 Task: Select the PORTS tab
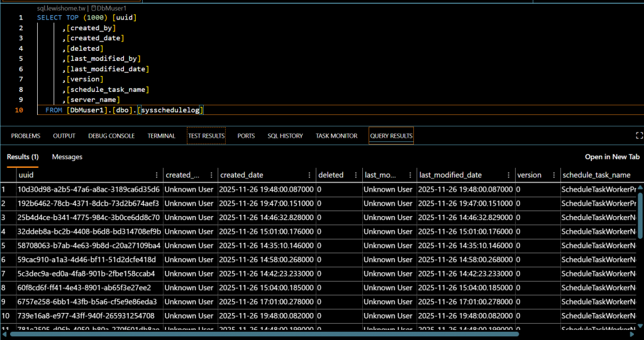pyautogui.click(x=246, y=136)
